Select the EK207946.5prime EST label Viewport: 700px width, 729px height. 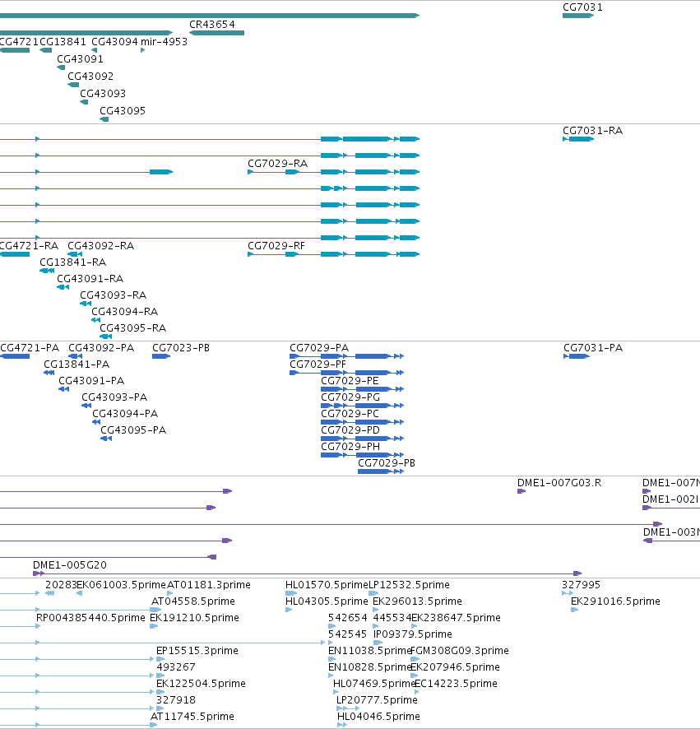pos(456,667)
